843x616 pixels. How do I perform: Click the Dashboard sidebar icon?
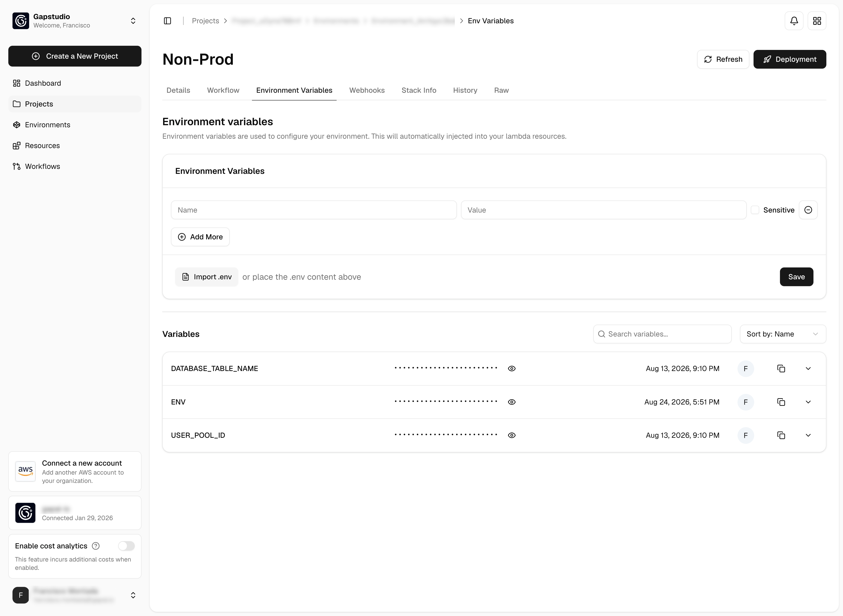pyautogui.click(x=16, y=83)
